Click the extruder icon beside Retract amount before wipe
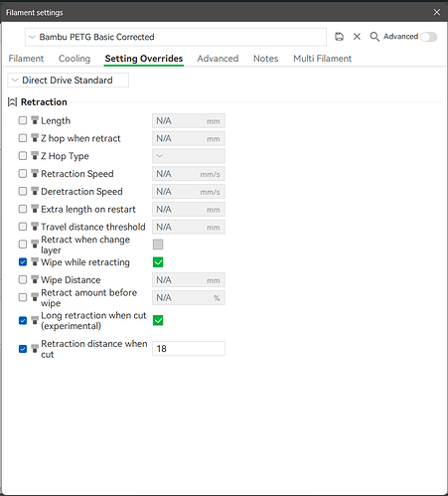 35,297
